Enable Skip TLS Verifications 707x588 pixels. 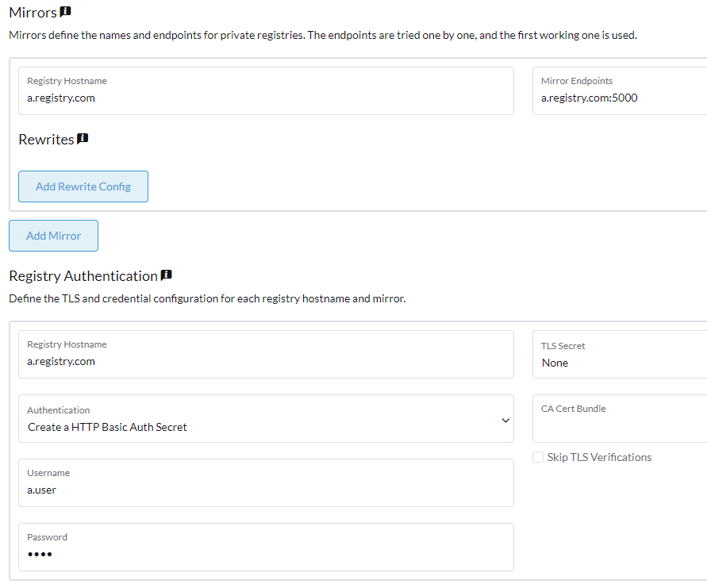tap(538, 457)
